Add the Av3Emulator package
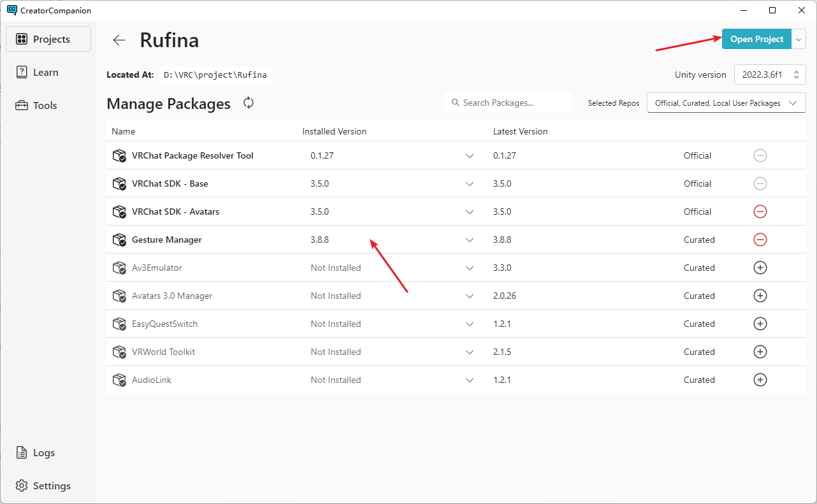 click(x=760, y=268)
